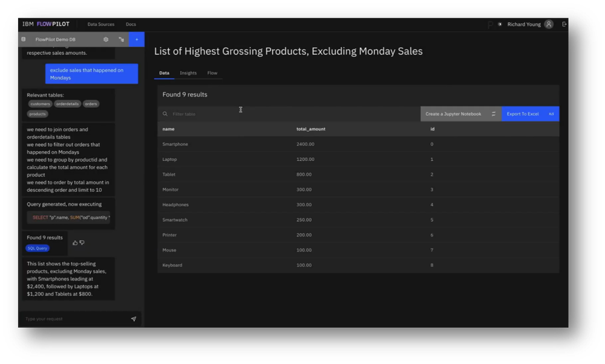Click the generated SELECT query code block
The width and height of the screenshot is (605, 364).
(x=69, y=218)
